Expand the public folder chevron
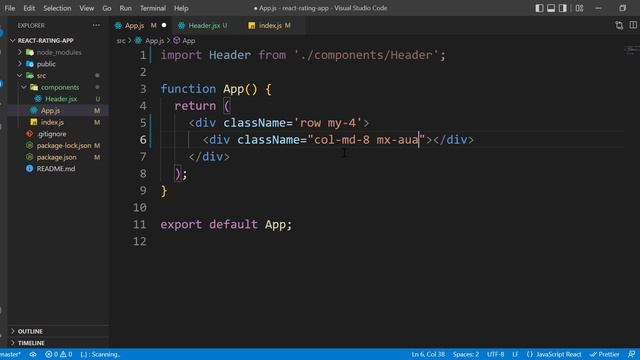640x360 pixels. pyautogui.click(x=20, y=64)
